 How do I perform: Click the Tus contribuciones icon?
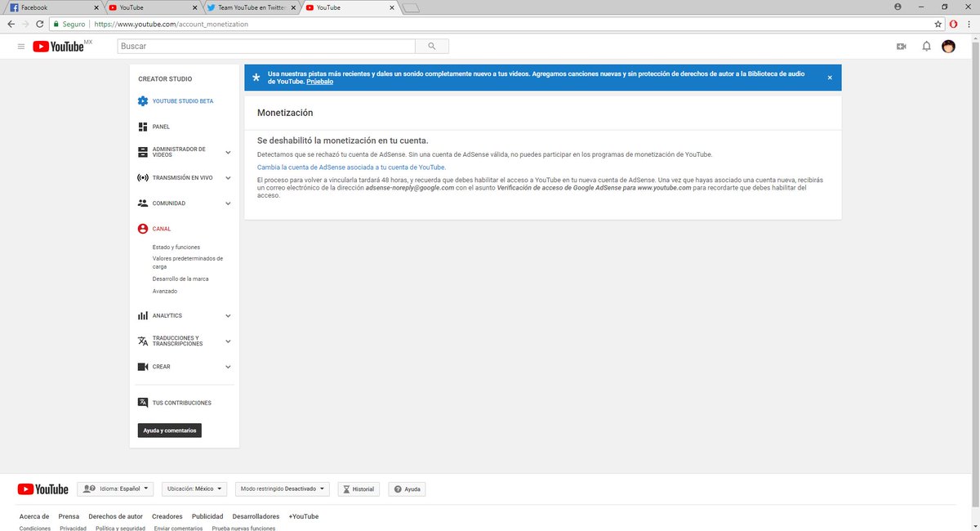point(143,403)
